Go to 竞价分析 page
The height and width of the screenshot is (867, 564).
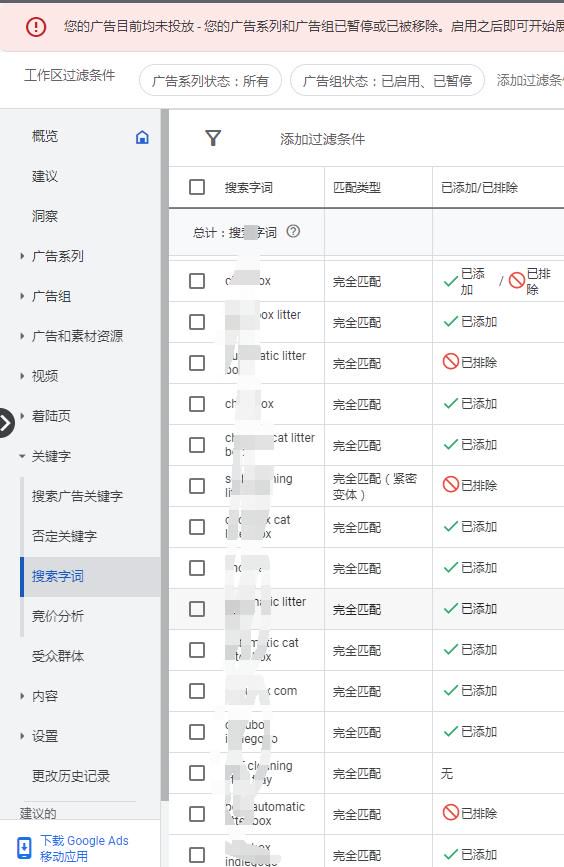tap(58, 616)
